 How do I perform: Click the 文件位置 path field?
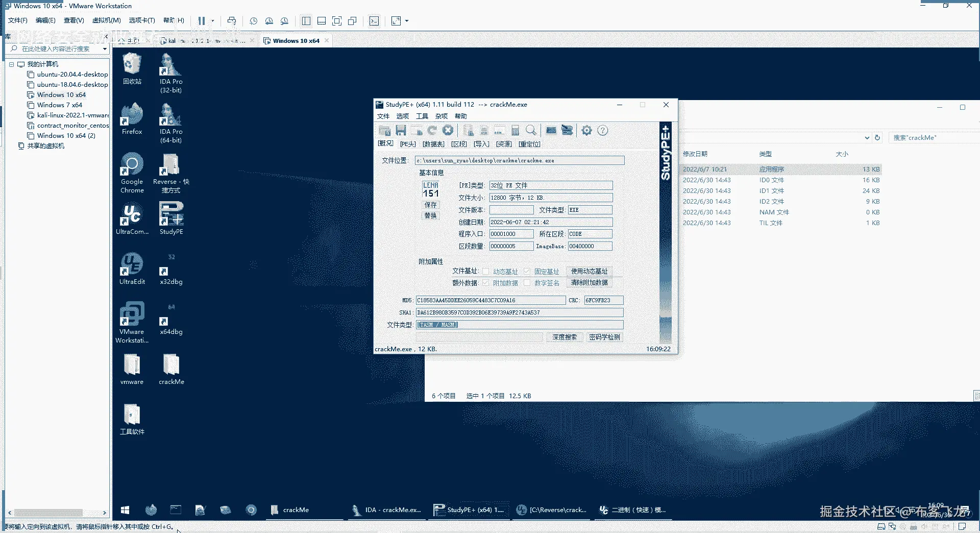tap(520, 160)
